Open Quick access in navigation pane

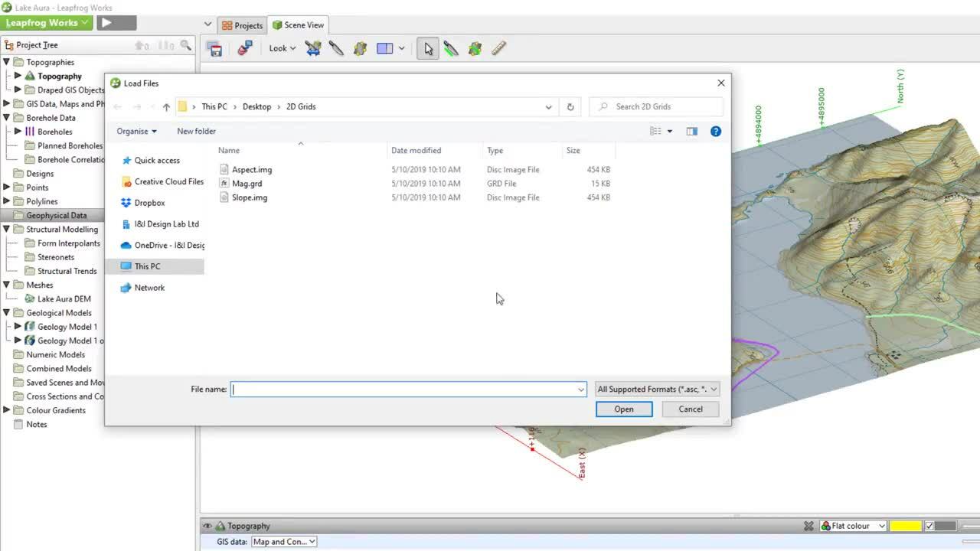(157, 160)
